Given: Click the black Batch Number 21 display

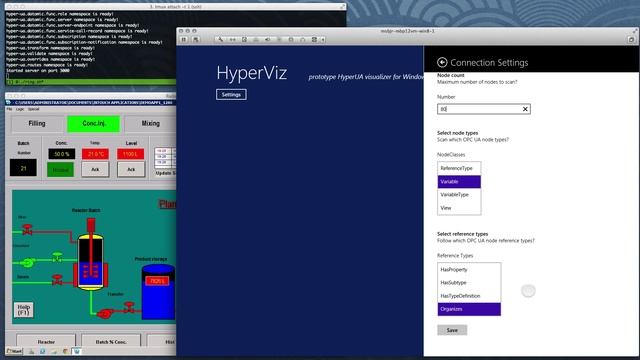Looking at the screenshot, I should 23,168.
